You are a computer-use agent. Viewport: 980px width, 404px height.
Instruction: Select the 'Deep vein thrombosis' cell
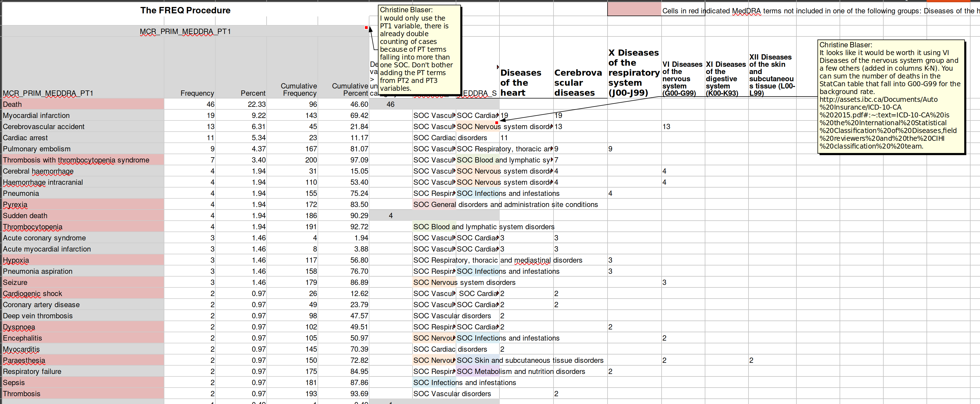[x=83, y=316]
